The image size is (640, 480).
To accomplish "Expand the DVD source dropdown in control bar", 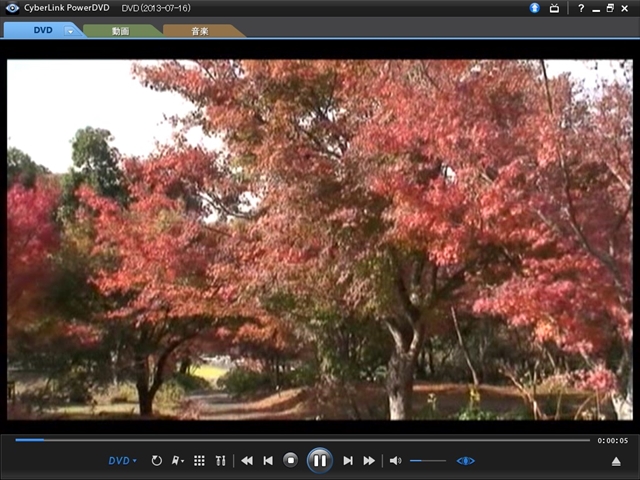I will [x=123, y=460].
